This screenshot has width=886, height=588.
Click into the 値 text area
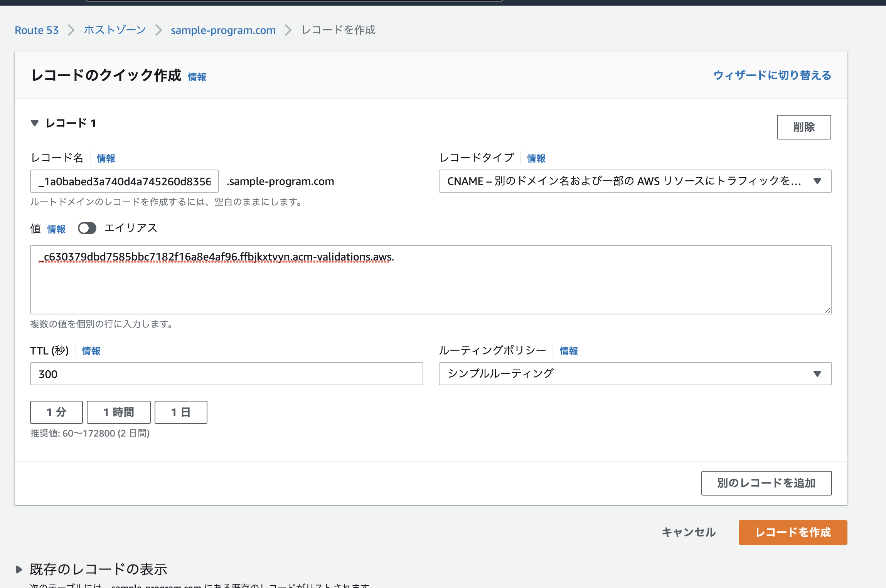[x=430, y=285]
